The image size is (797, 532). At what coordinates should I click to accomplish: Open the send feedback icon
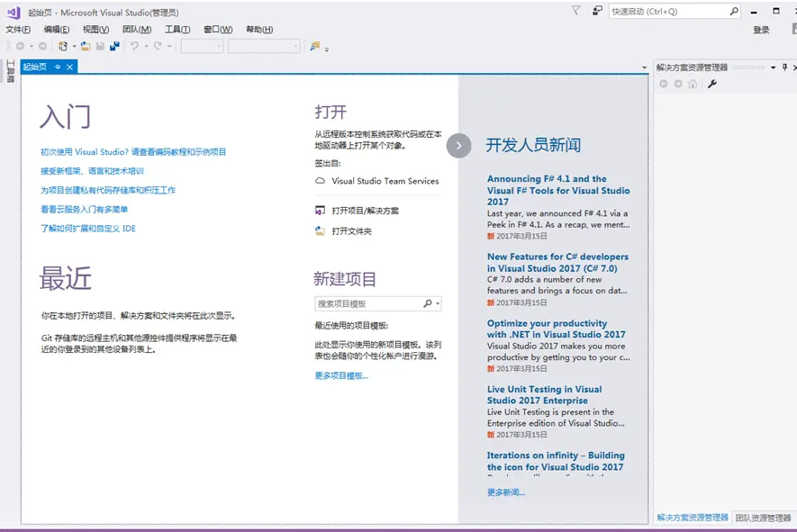click(x=597, y=11)
